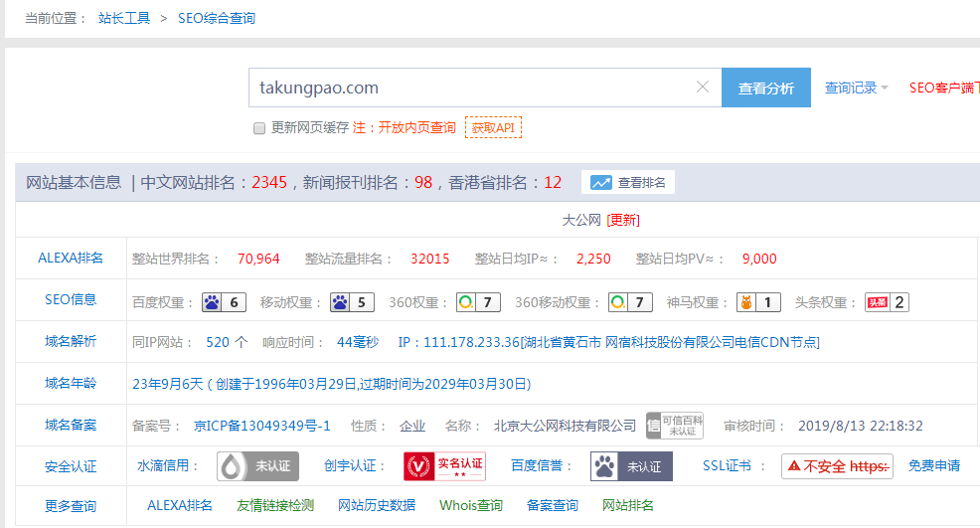The image size is (980, 528).
Task: Click the world rank value 70,964
Action: (258, 259)
